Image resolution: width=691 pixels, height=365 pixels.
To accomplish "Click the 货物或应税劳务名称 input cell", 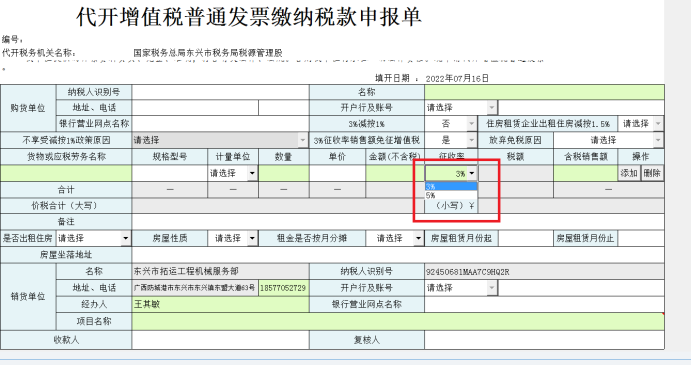I will 66,173.
